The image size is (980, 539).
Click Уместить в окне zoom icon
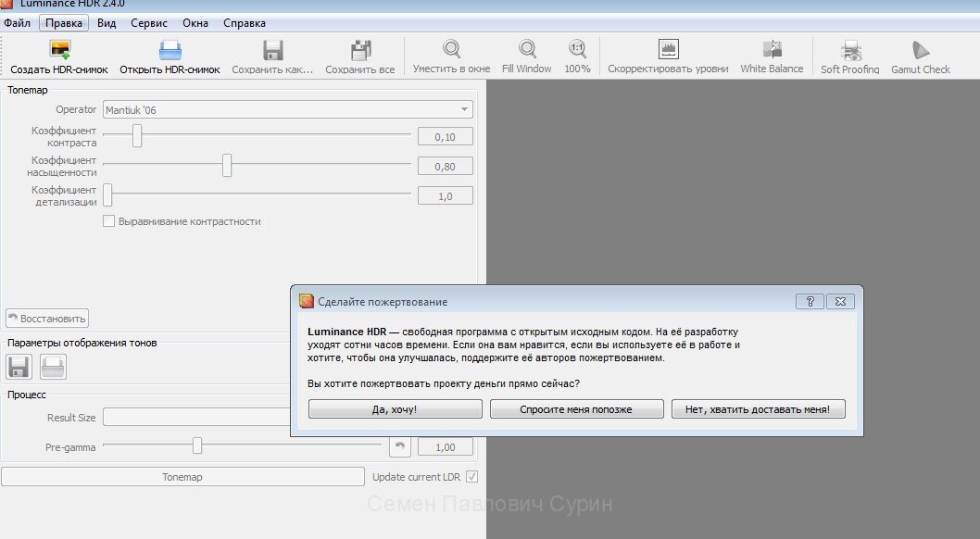(x=451, y=49)
